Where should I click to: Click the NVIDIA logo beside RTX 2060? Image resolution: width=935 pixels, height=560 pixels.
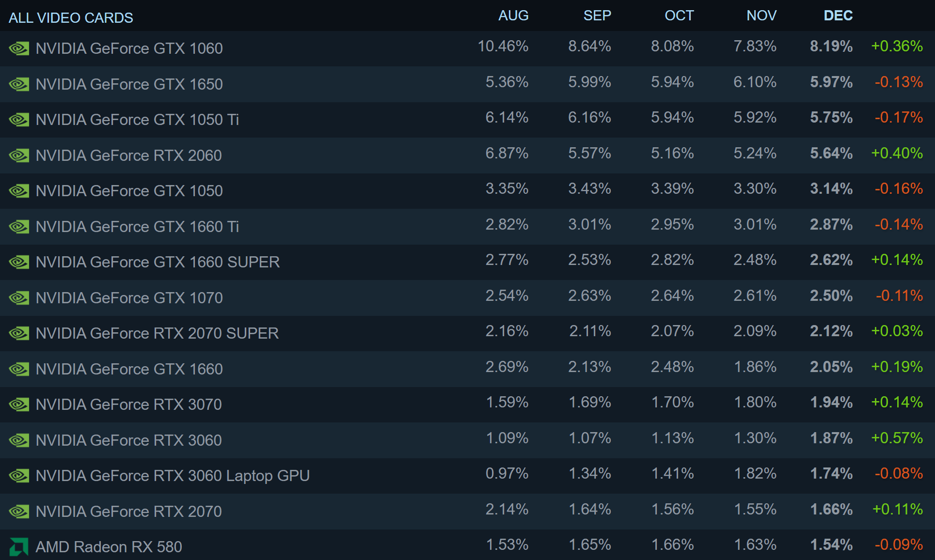tap(19, 156)
